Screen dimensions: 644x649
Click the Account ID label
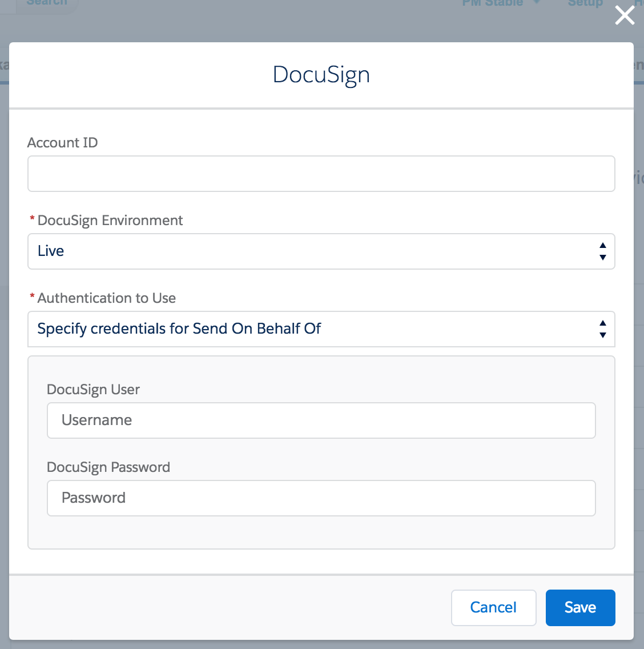pyautogui.click(x=63, y=143)
